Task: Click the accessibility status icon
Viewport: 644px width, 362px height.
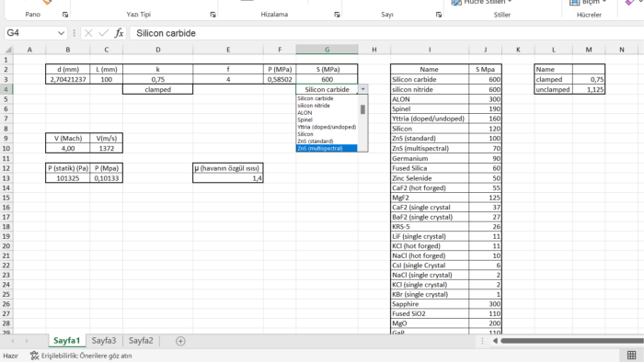Action: tap(35, 356)
